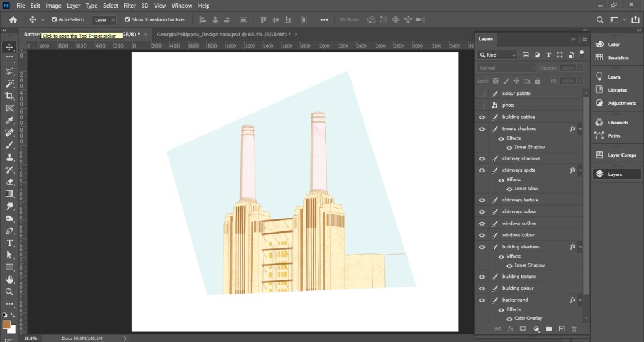Open the Channels panel

click(x=618, y=123)
